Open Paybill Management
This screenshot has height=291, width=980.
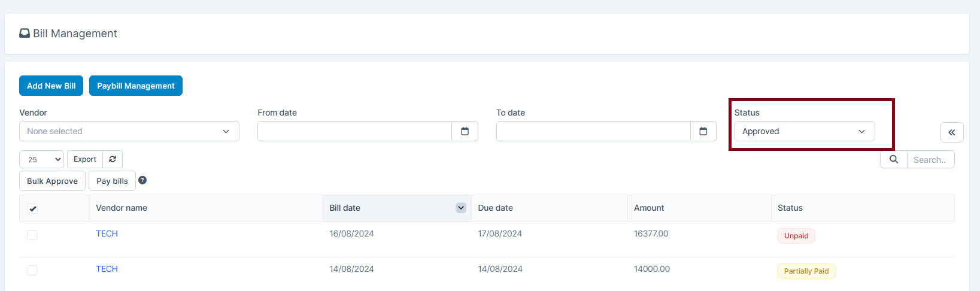tap(136, 86)
